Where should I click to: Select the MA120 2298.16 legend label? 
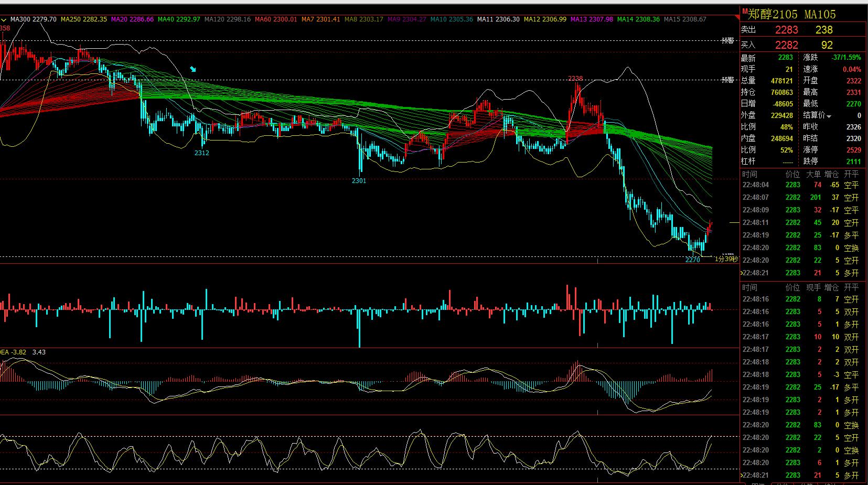228,19
